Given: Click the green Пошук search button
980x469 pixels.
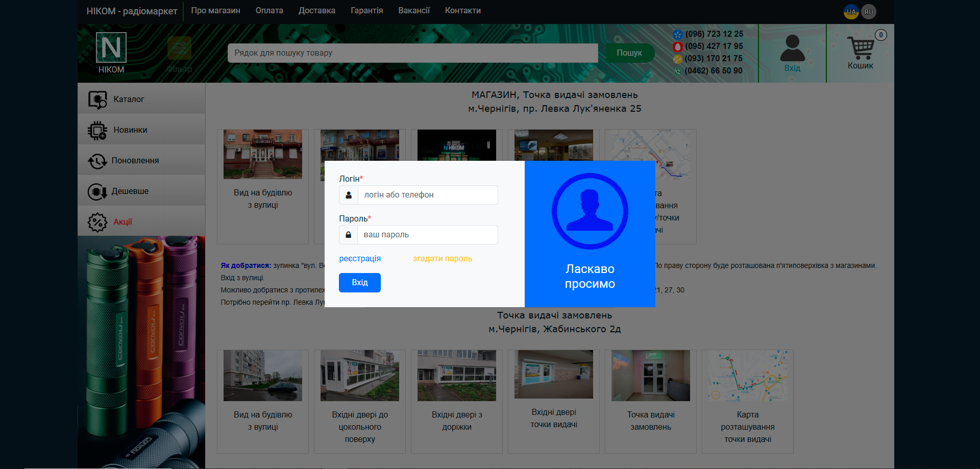Looking at the screenshot, I should point(629,53).
